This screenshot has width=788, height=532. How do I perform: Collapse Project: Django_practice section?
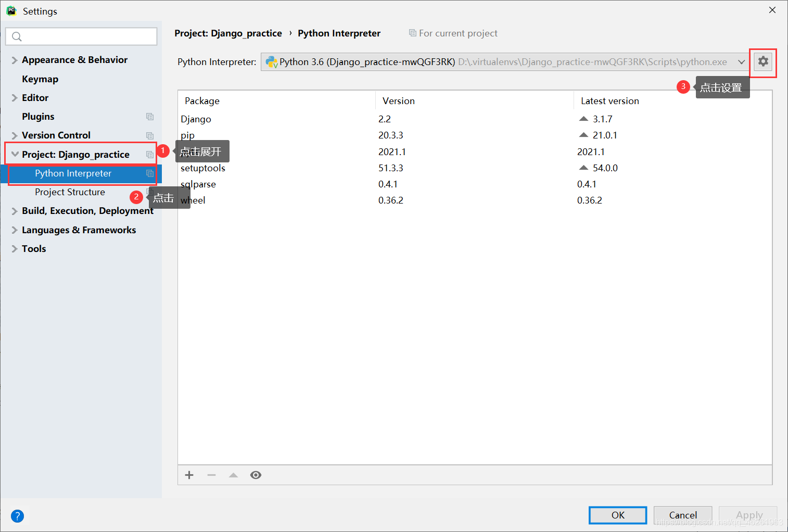click(x=15, y=155)
